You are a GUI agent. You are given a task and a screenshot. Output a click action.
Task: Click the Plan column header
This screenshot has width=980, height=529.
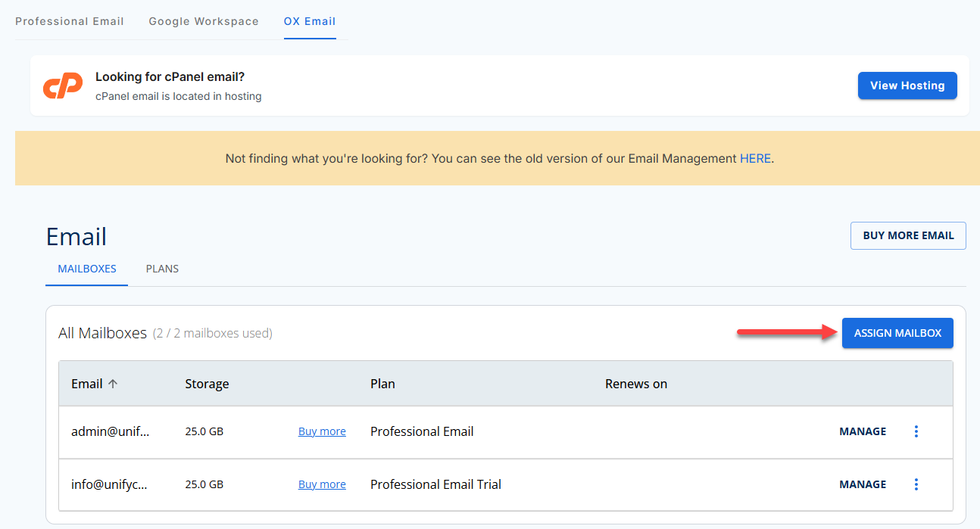(x=382, y=384)
